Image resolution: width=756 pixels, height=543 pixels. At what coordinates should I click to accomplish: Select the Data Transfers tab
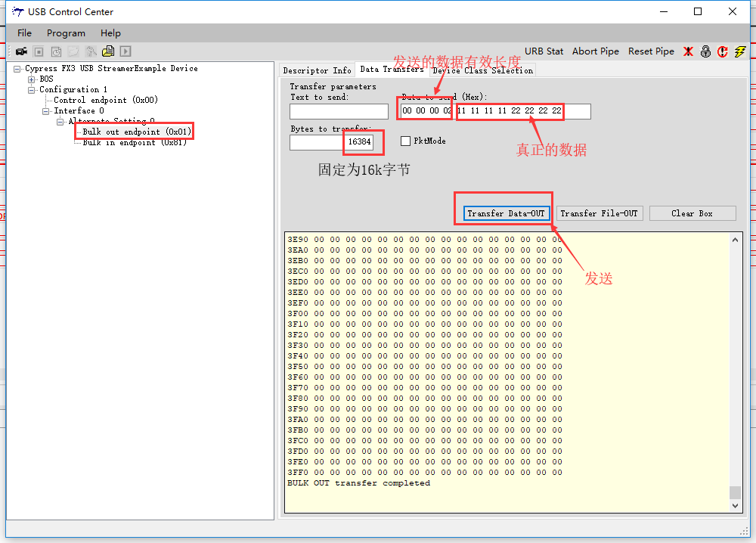point(392,70)
